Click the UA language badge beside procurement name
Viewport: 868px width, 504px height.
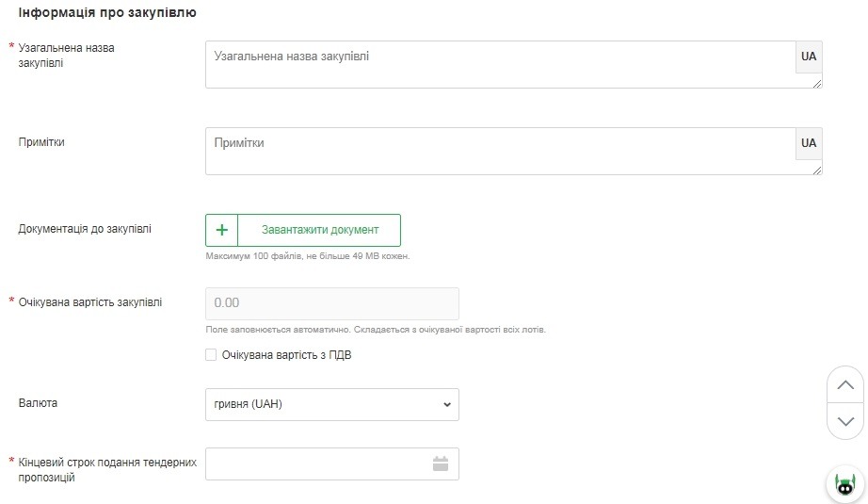[x=809, y=57]
